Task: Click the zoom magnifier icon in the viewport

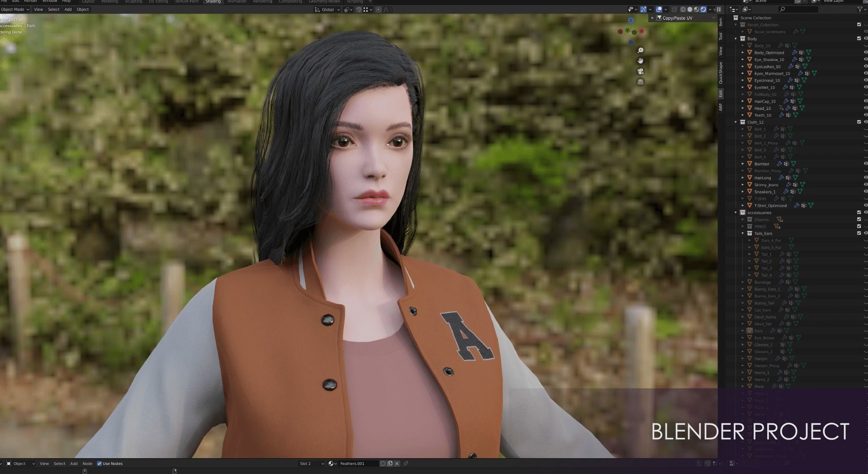Action: (640, 50)
